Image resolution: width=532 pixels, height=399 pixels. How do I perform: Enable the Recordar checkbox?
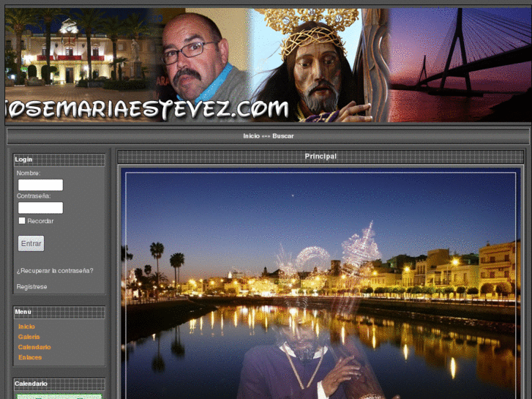(22, 220)
